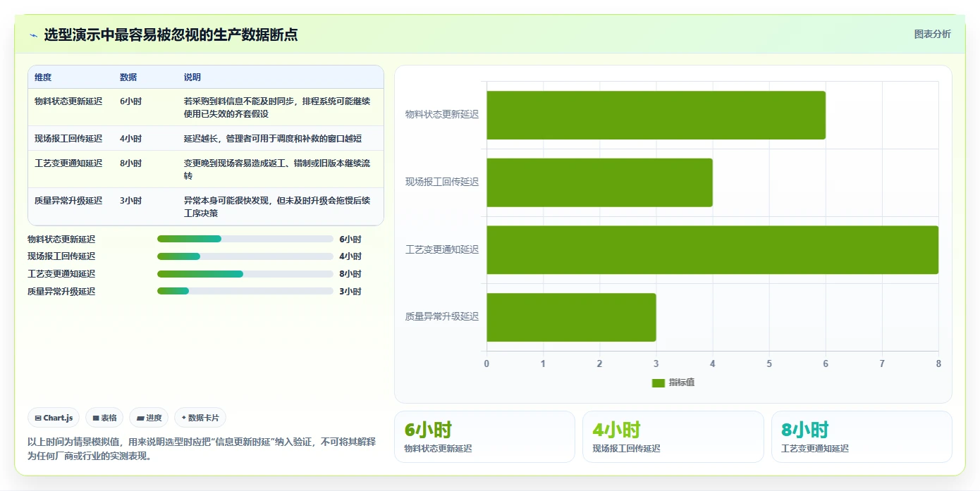Screen dimensions: 980x491
Task: Click the 说明 column header
Action: coord(192,77)
